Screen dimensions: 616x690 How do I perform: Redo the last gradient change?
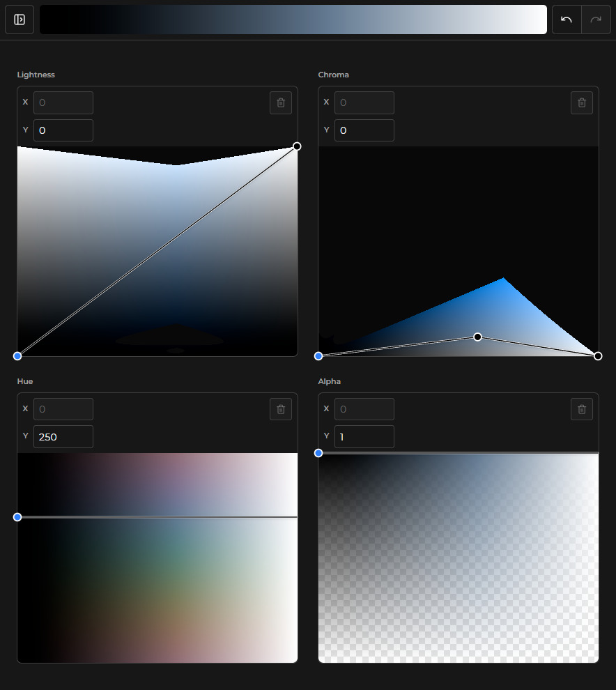[x=596, y=19]
